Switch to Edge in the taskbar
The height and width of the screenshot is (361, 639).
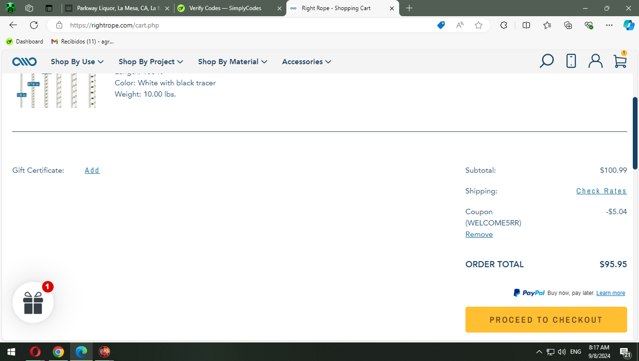pos(81,352)
